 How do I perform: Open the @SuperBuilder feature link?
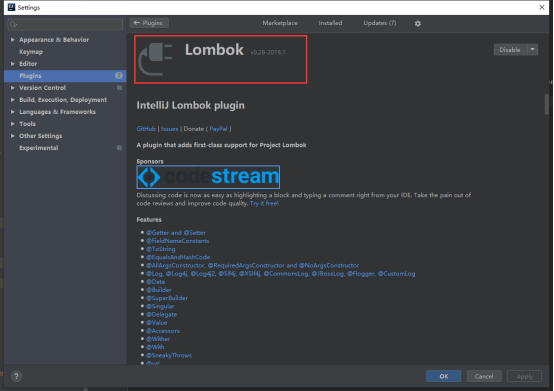coord(167,298)
